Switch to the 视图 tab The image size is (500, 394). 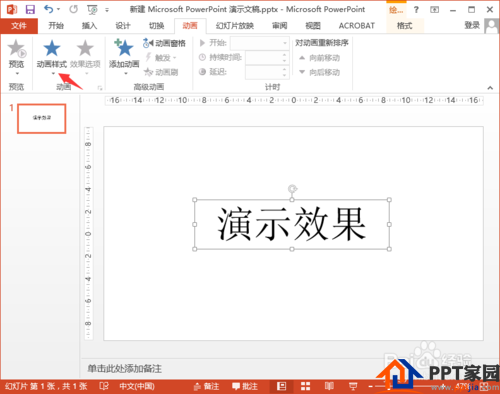pos(313,26)
